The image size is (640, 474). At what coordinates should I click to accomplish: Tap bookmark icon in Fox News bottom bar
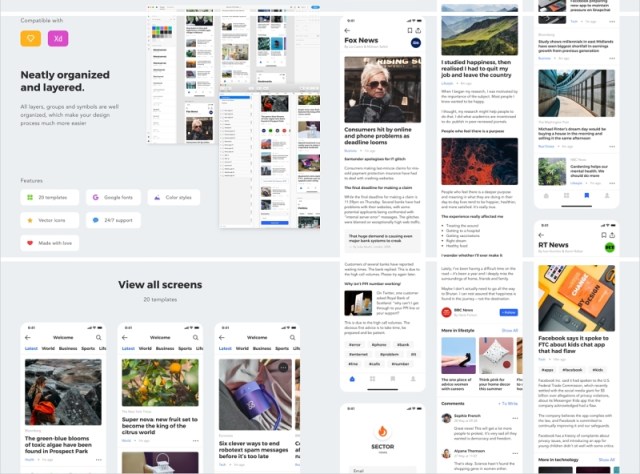point(393,379)
